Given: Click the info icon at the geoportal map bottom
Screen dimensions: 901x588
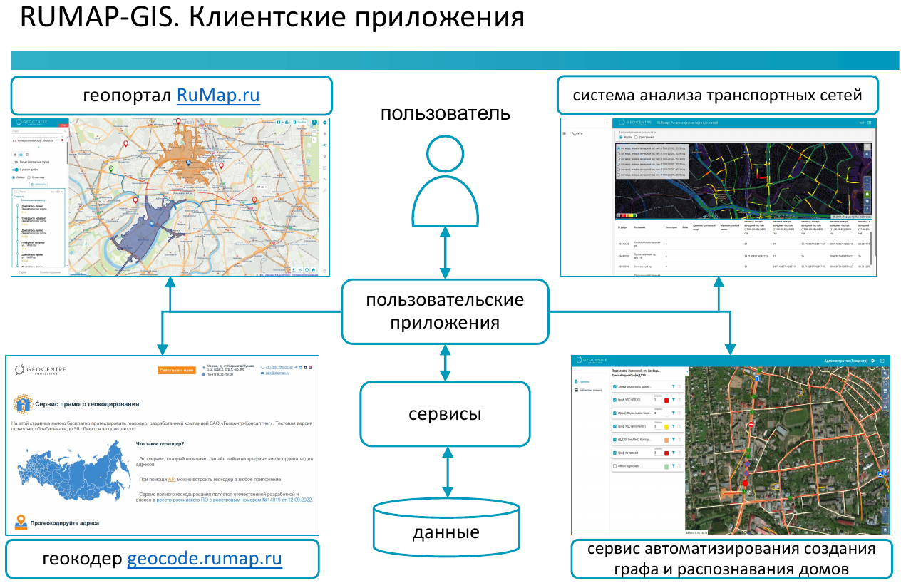Looking at the screenshot, I should 307,269.
